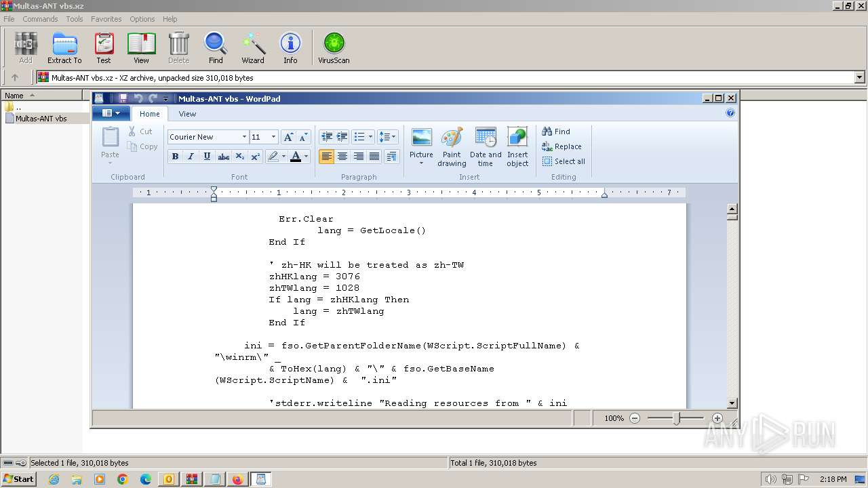Toggle Underline formatting in WordPad
The image size is (868, 488).
click(x=207, y=157)
